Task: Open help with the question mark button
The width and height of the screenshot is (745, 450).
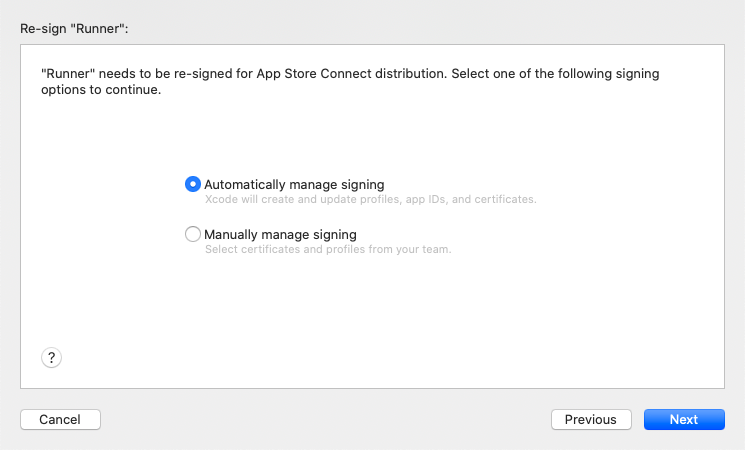Action: point(52,357)
